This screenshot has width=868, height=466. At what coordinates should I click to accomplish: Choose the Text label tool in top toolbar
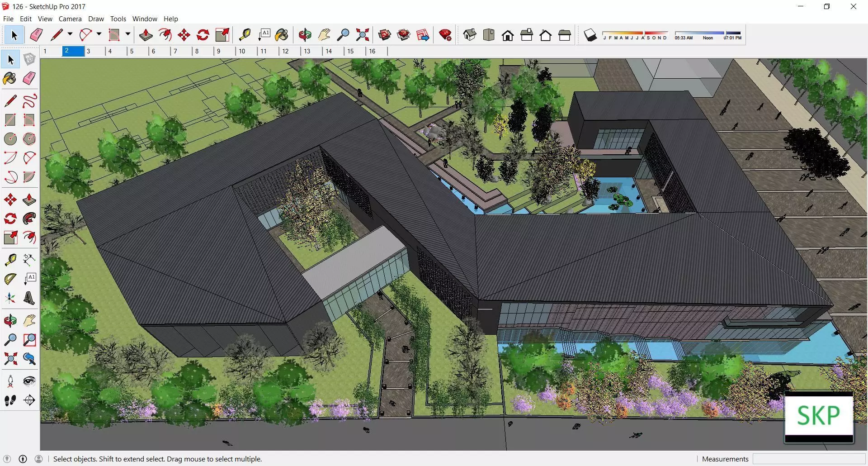[x=264, y=35]
